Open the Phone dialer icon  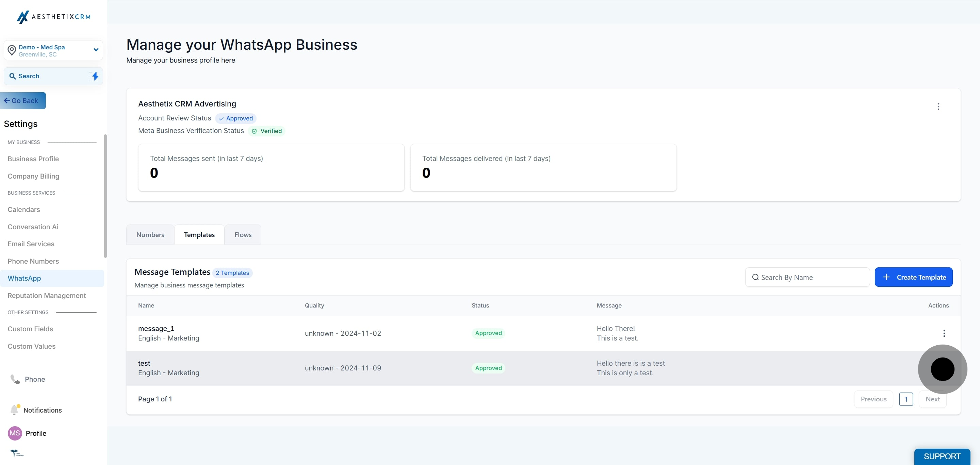(15, 379)
